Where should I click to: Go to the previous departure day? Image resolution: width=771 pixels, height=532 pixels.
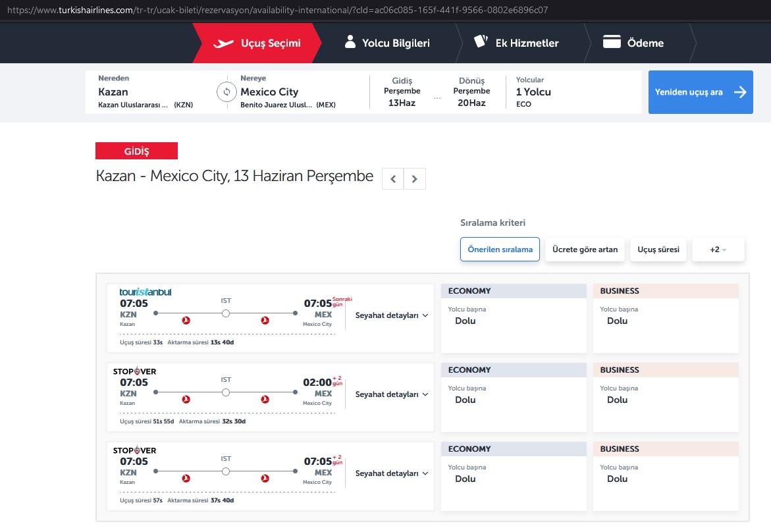click(393, 179)
